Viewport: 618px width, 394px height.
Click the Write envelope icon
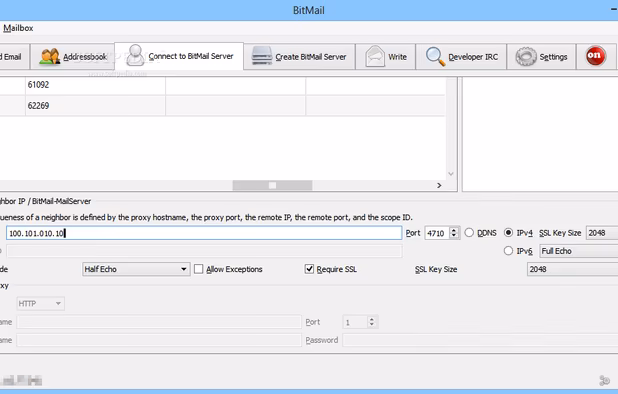coord(375,56)
